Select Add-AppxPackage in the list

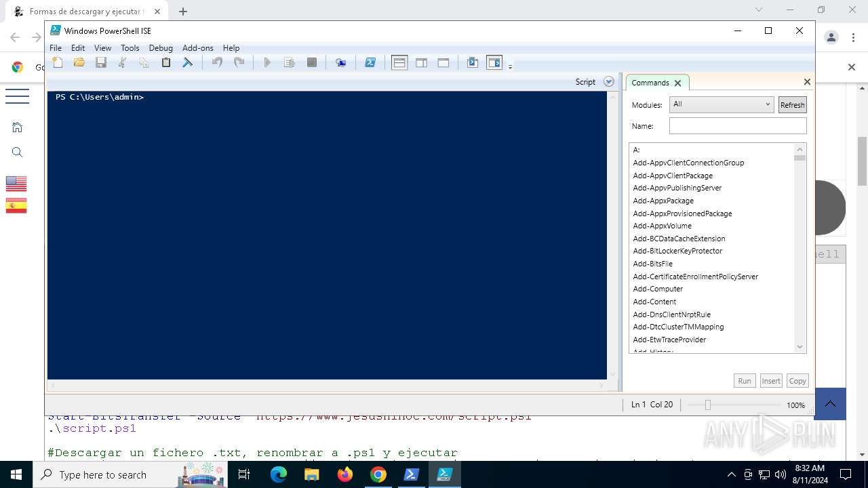[x=712, y=201]
